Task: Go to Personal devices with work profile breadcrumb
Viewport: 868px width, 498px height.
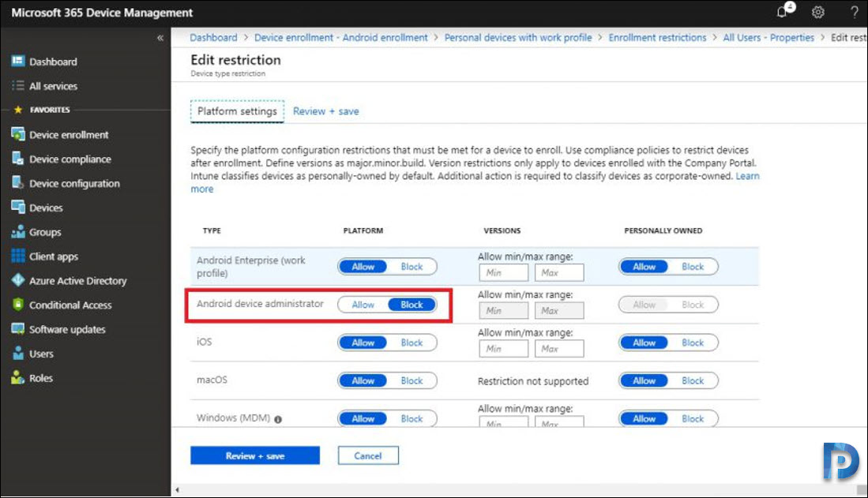Action: [x=518, y=38]
